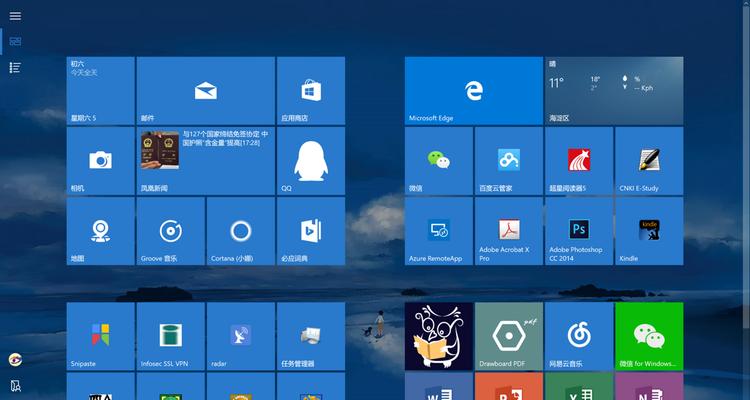The height and width of the screenshot is (400, 750).
Task: Launch Snipaste tile
Action: tap(100, 336)
